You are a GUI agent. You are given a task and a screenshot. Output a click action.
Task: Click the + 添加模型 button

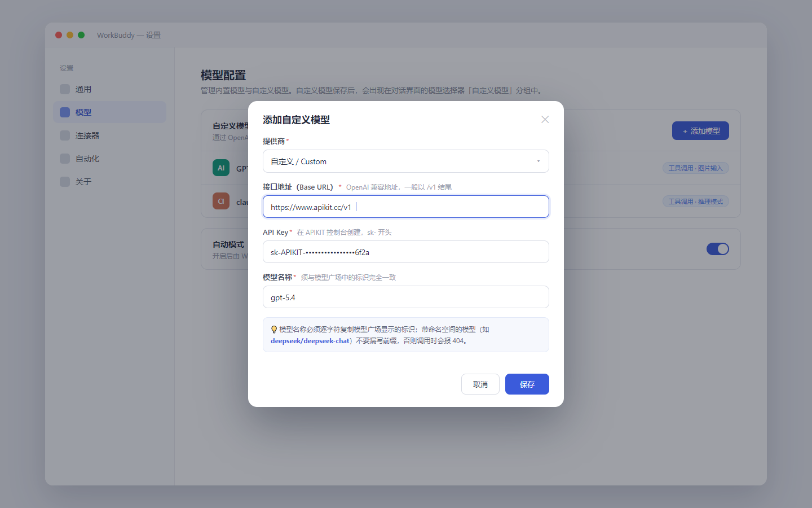pyautogui.click(x=700, y=130)
